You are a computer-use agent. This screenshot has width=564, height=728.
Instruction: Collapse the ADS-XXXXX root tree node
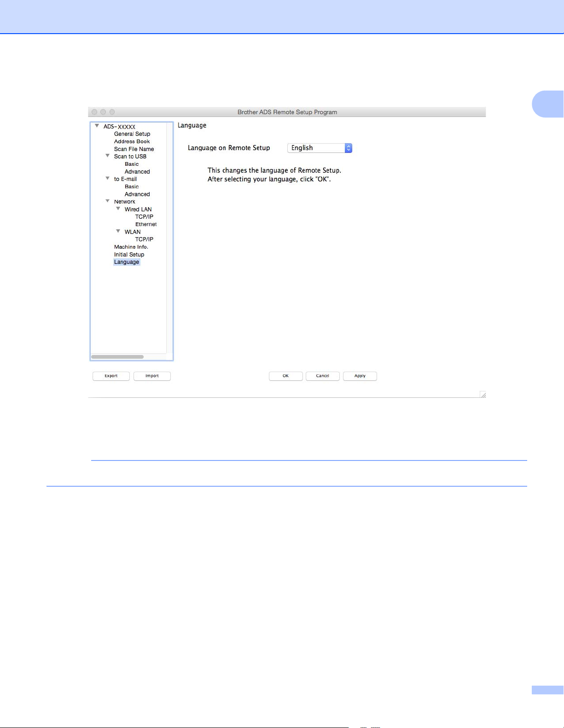click(x=97, y=126)
